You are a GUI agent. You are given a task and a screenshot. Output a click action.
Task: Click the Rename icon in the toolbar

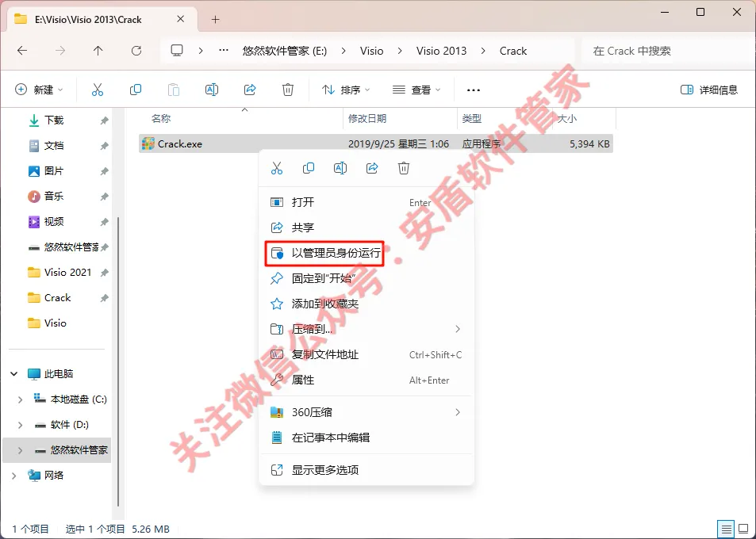point(212,90)
